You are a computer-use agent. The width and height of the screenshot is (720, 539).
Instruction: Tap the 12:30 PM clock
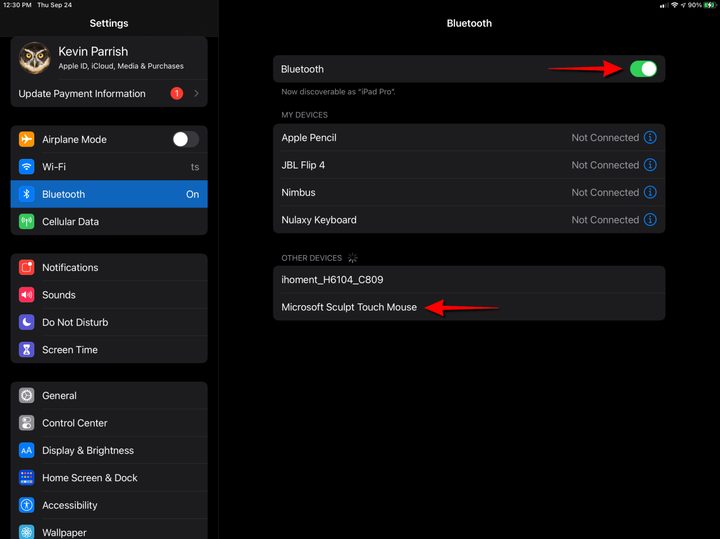click(17, 5)
